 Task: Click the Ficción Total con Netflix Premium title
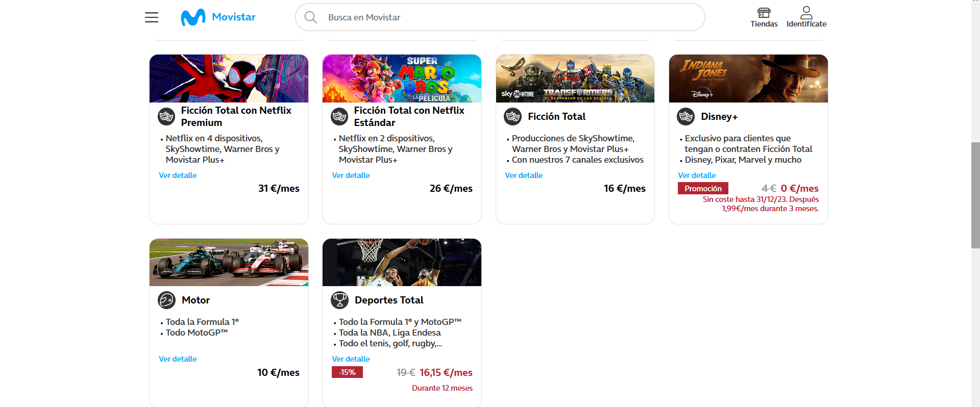(236, 116)
